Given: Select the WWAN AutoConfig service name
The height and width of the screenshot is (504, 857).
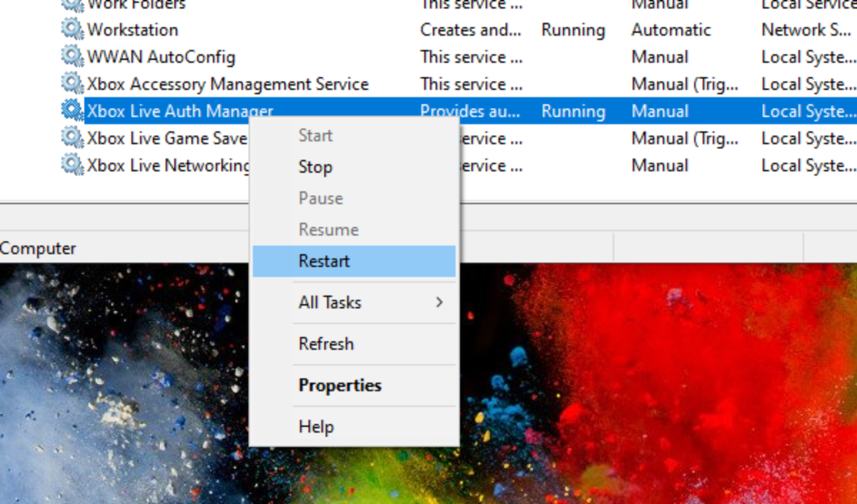Looking at the screenshot, I should pyautogui.click(x=161, y=57).
